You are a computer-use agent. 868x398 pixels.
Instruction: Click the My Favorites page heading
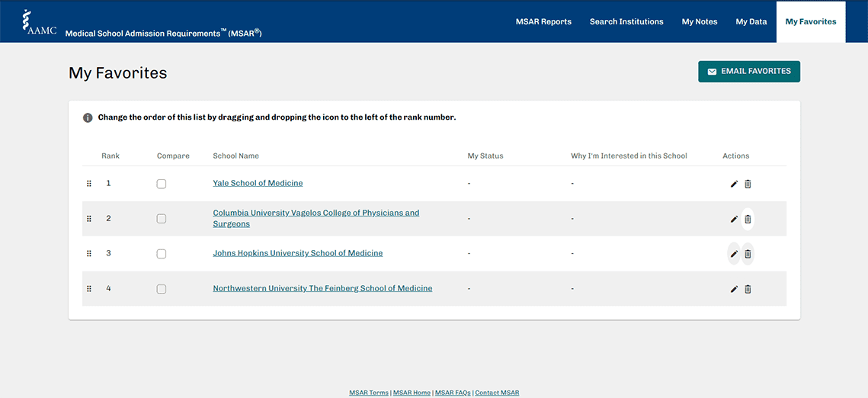(118, 72)
